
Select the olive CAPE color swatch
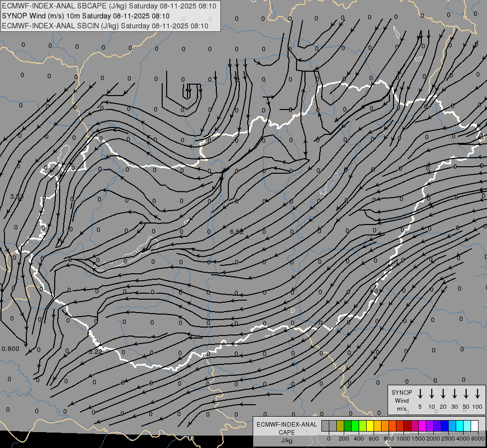340,426
